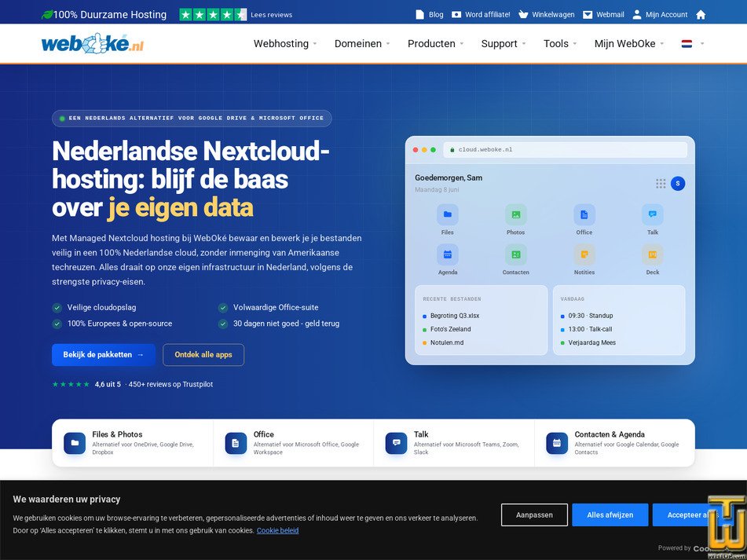This screenshot has width=747, height=560.
Task: Click the Winkelwagen link text
Action: tap(553, 15)
